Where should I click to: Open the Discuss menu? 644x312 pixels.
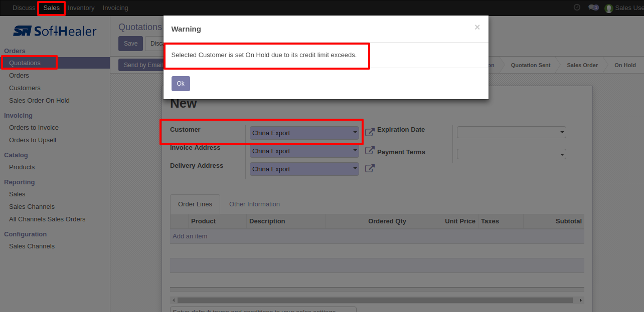24,8
